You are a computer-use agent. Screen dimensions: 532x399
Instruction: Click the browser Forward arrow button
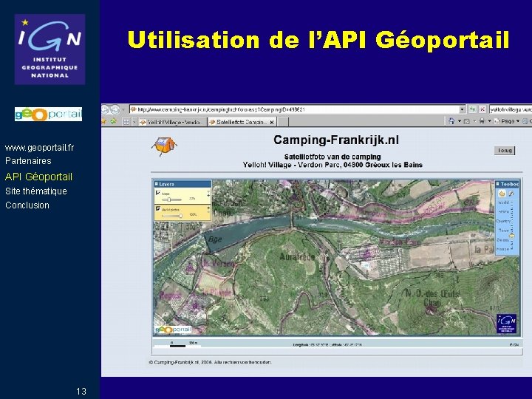(115, 109)
